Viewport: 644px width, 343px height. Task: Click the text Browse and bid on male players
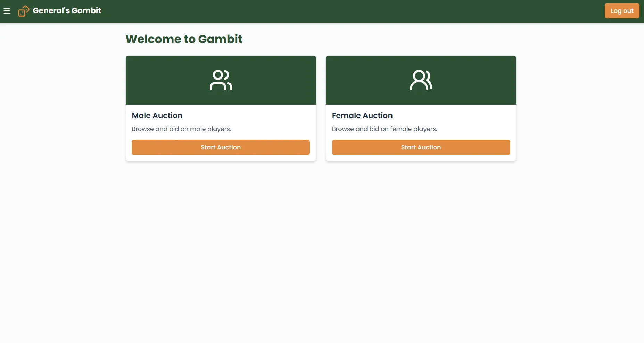181,129
